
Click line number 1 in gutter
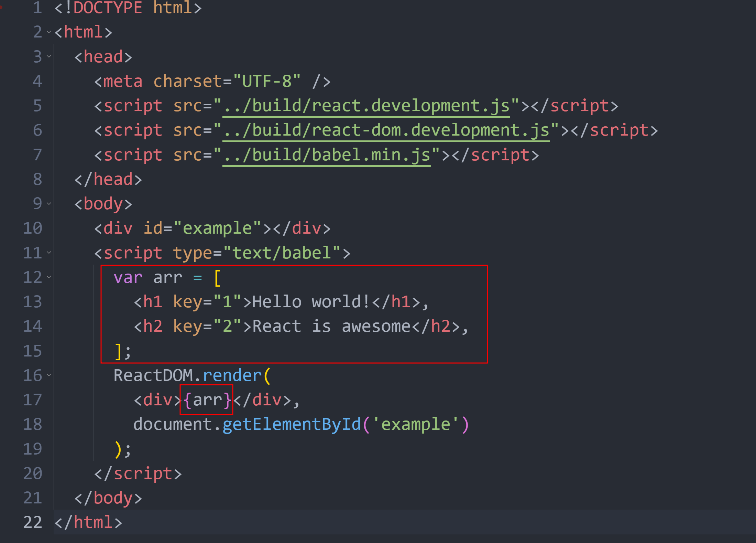[37, 8]
